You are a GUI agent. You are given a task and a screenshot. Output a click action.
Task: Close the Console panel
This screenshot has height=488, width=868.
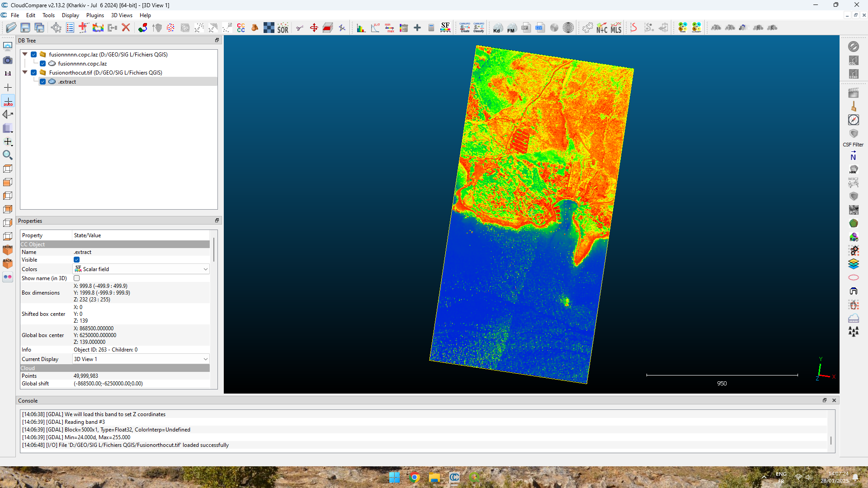(x=834, y=401)
